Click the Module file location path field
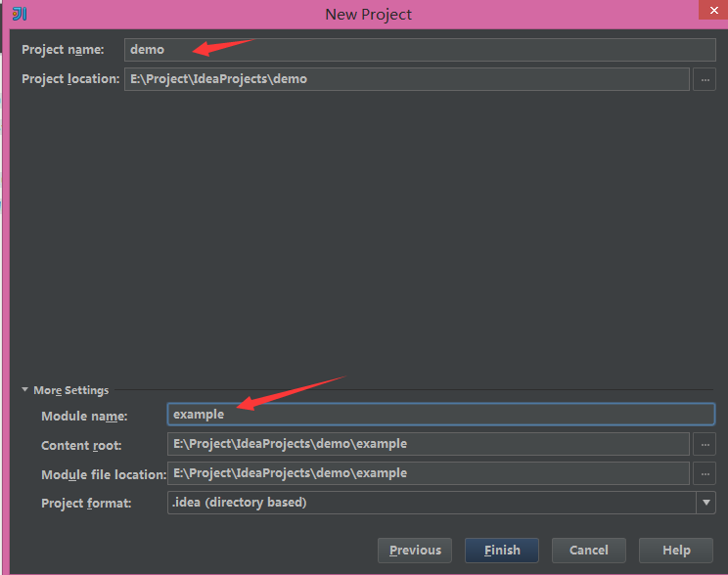Image resolution: width=728 pixels, height=575 pixels. coord(428,473)
